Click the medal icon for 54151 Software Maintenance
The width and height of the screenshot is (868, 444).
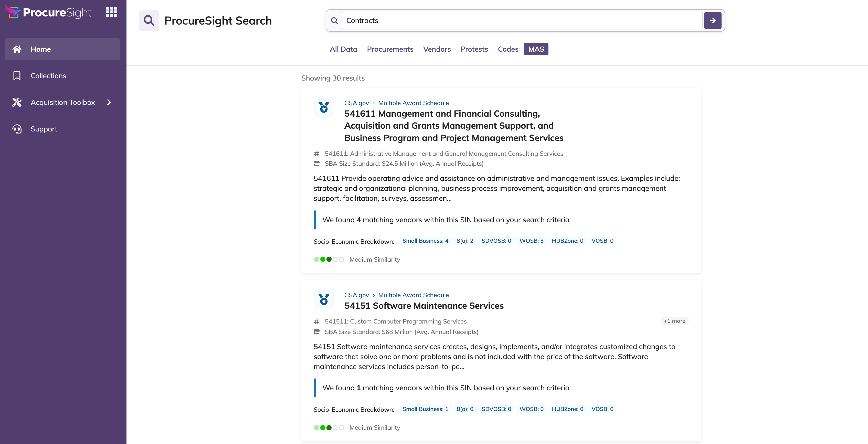tap(324, 299)
